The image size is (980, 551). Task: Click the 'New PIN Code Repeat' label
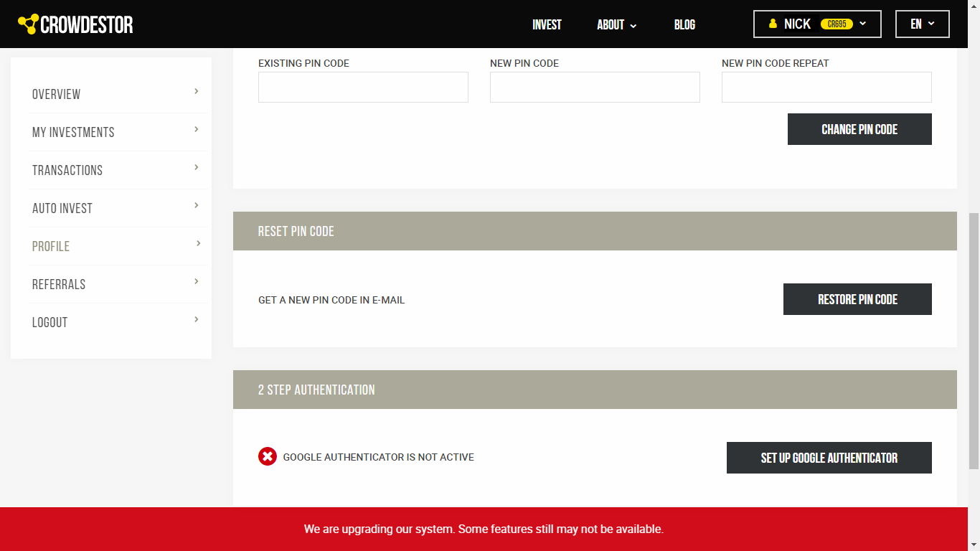[x=775, y=63]
